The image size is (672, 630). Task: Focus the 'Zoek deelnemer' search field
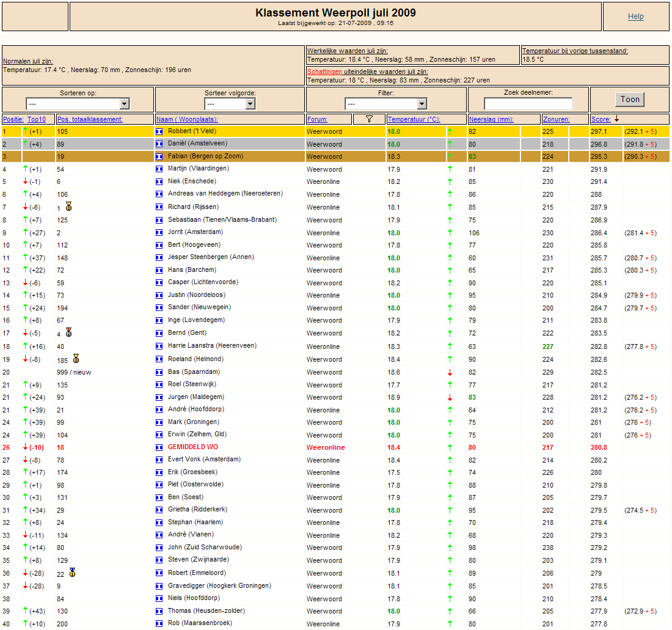click(528, 104)
